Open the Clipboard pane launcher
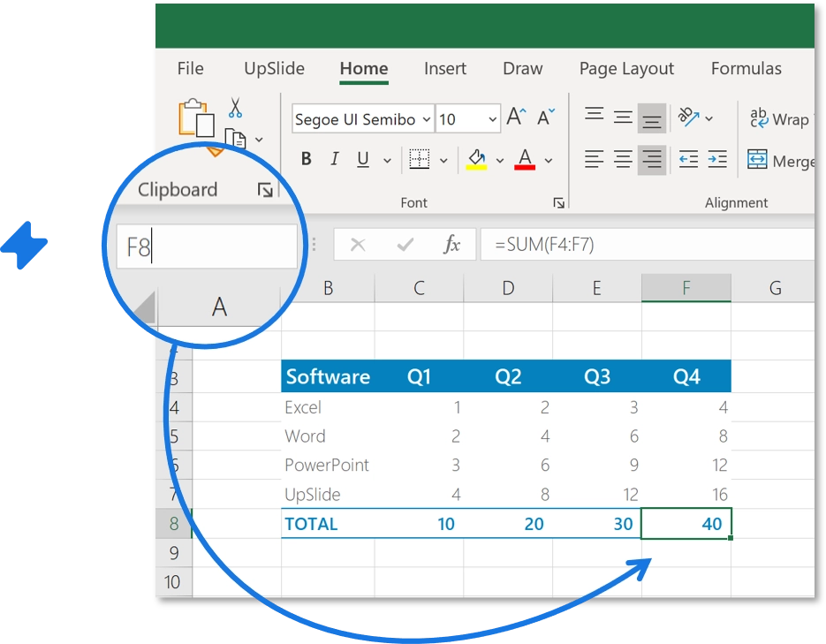Screen dimensions: 826x644 (267, 189)
